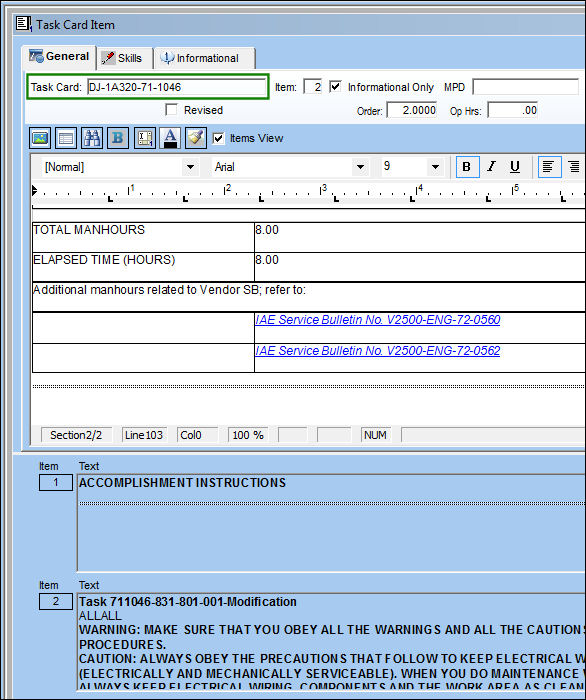Image resolution: width=586 pixels, height=700 pixels.
Task: Toggle Italic formatting
Action: pyautogui.click(x=491, y=167)
